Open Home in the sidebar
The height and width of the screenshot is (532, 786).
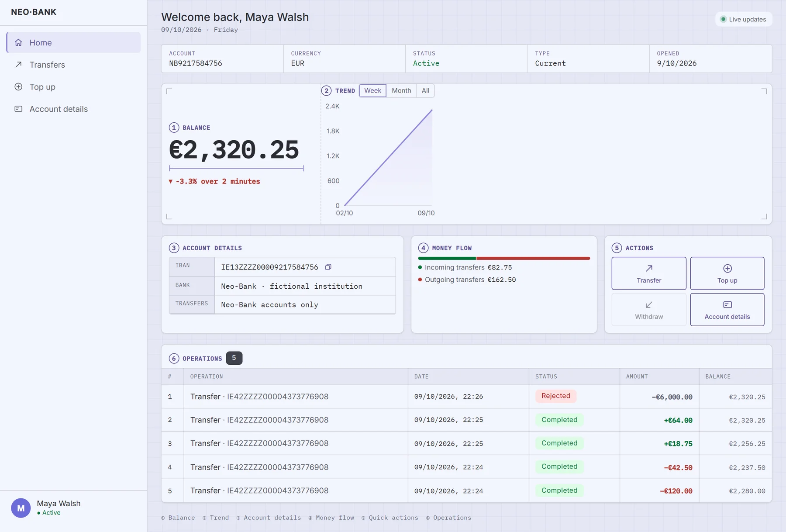[73, 42]
